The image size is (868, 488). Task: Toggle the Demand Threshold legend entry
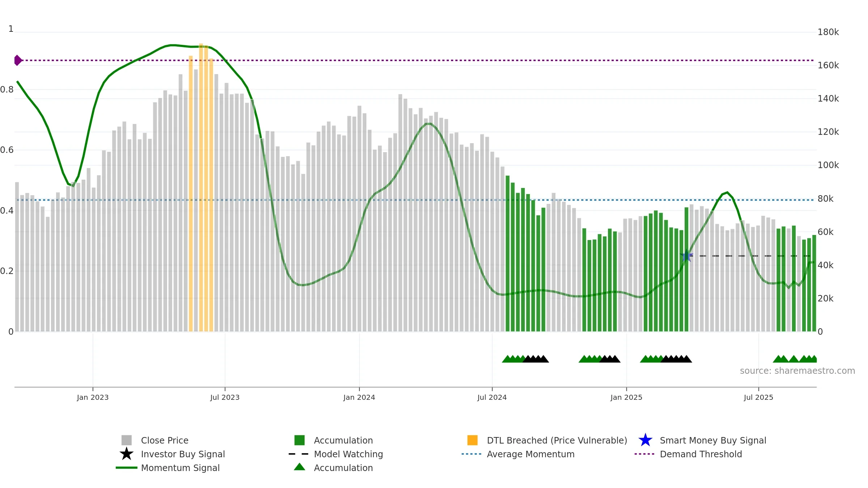coord(688,454)
